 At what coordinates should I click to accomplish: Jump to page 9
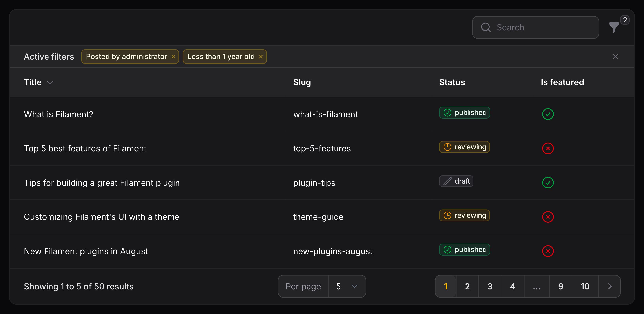(561, 286)
